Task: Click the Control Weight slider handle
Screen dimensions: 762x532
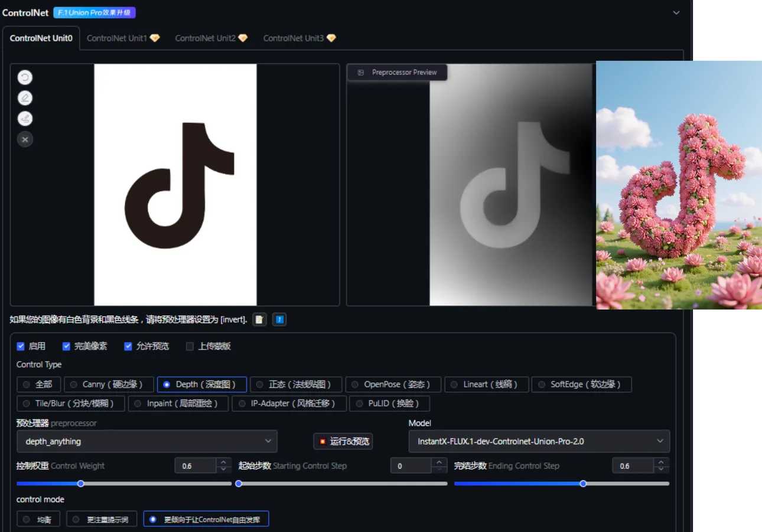Action: click(x=81, y=484)
